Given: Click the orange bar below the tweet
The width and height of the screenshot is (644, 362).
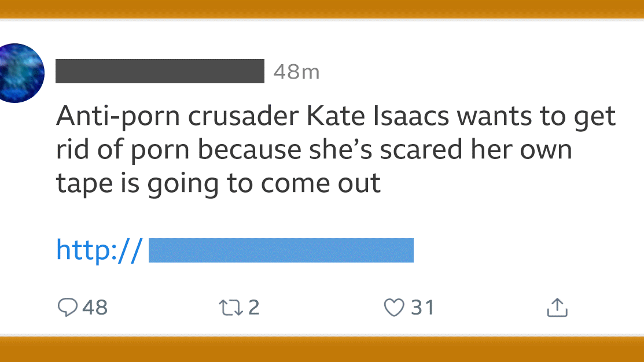Looking at the screenshot, I should pyautogui.click(x=322, y=349).
